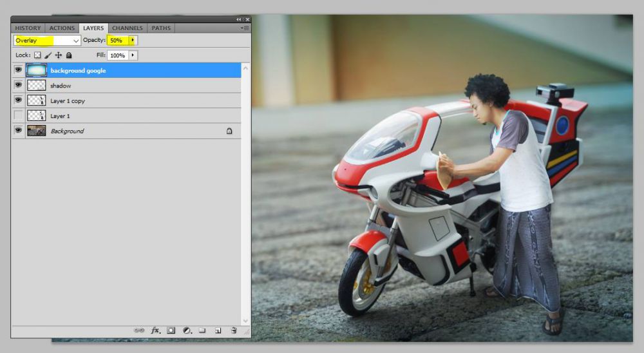The width and height of the screenshot is (644, 353).
Task: Expand the Fill slider arrow
Action: tap(133, 55)
